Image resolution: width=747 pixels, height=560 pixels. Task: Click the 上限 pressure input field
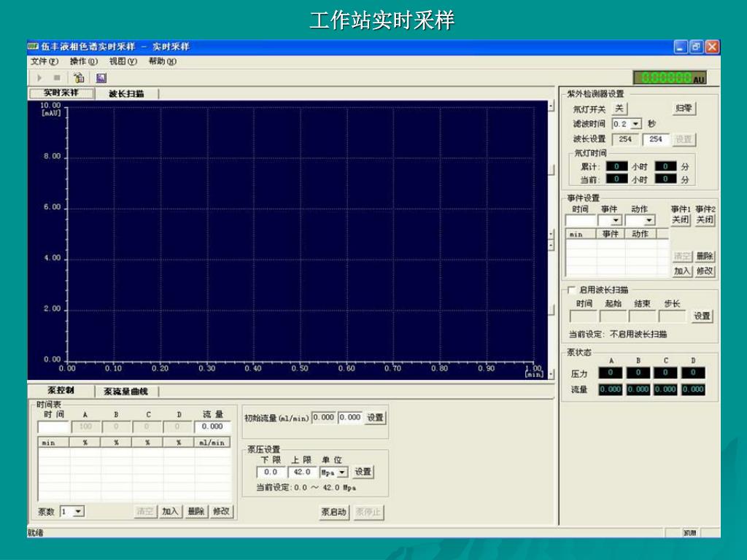pos(302,472)
